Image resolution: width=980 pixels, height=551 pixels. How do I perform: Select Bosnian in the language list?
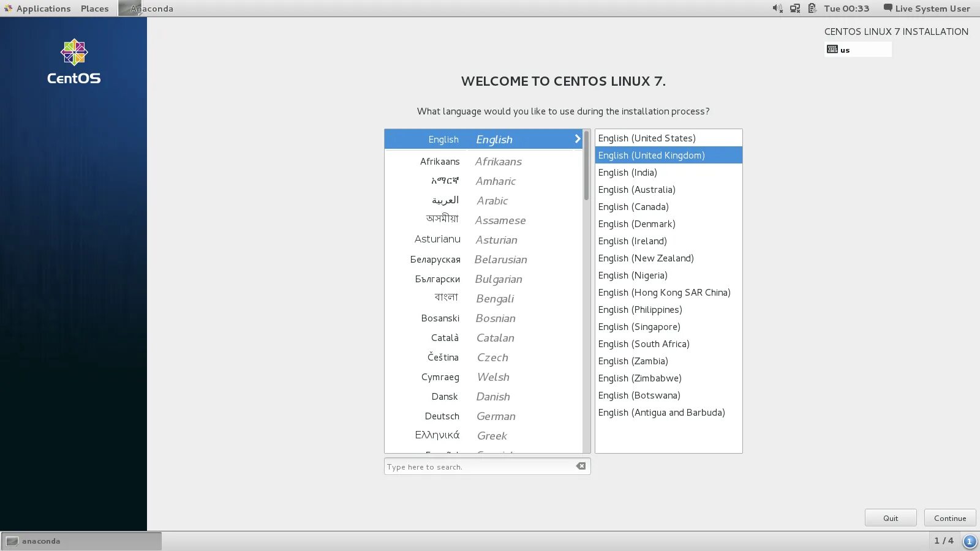coord(483,318)
